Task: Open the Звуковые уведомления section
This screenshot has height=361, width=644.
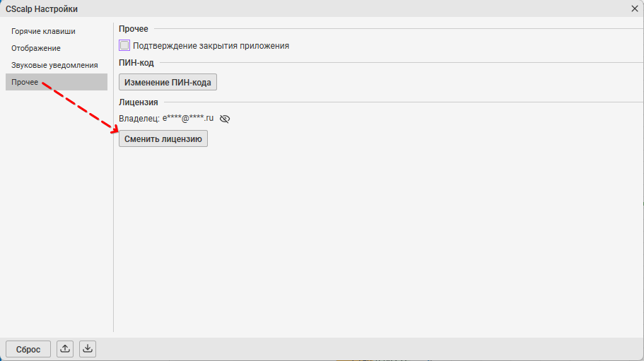Action: (57, 65)
